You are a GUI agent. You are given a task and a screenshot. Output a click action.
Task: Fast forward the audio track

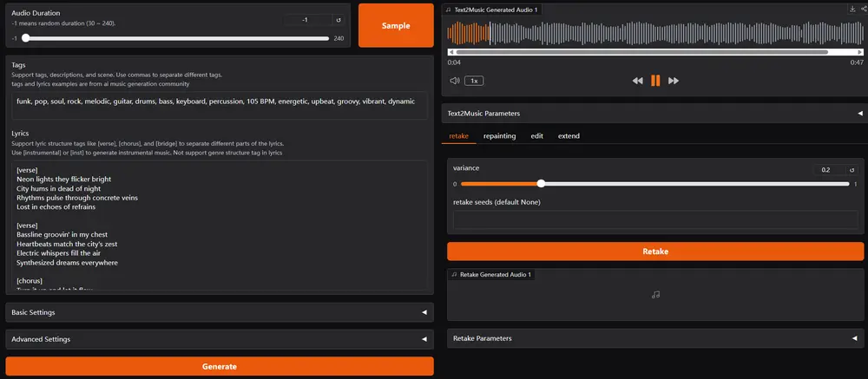674,81
